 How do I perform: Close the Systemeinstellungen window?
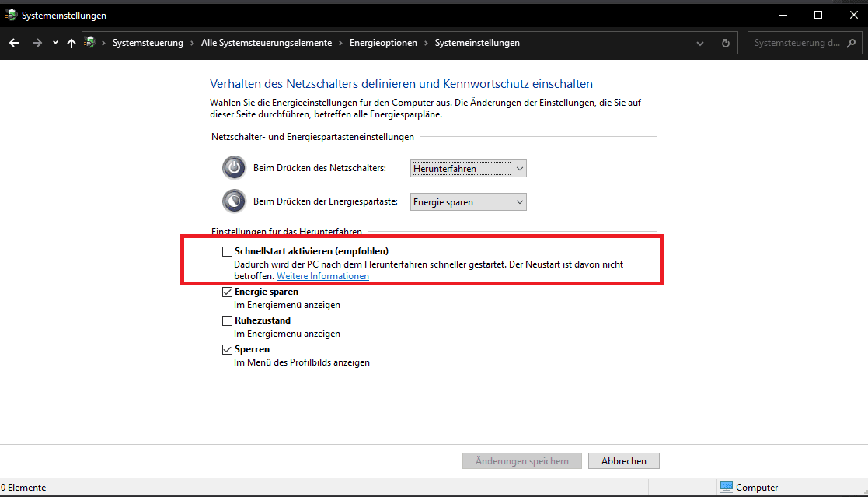click(x=853, y=15)
